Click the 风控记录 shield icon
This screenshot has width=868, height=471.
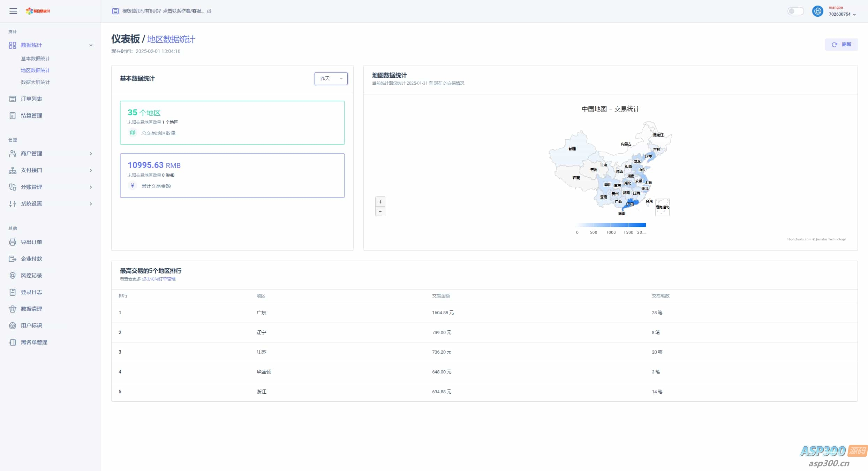pyautogui.click(x=13, y=276)
